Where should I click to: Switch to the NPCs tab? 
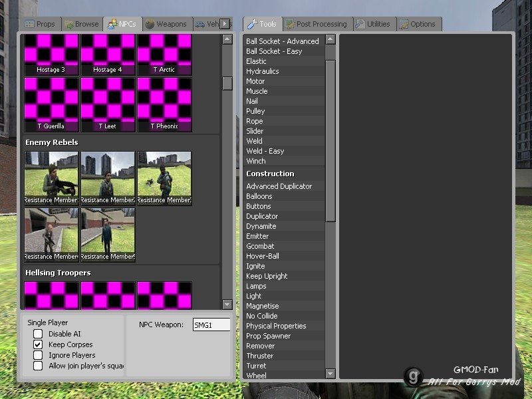(122, 24)
